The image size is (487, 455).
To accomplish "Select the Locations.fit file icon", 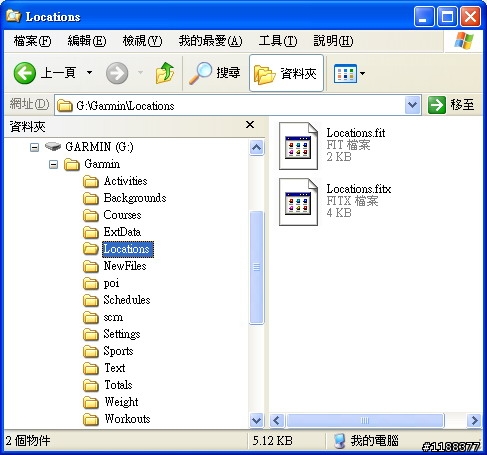I will click(x=298, y=146).
